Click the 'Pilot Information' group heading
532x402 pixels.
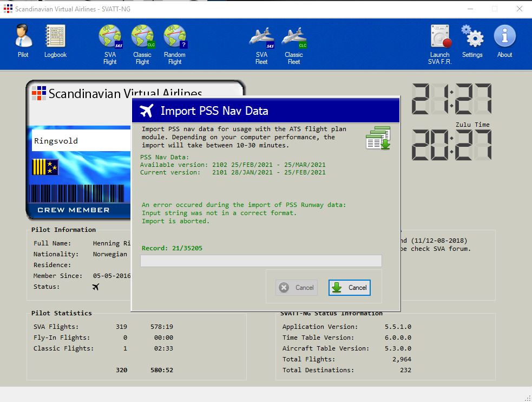pyautogui.click(x=63, y=230)
